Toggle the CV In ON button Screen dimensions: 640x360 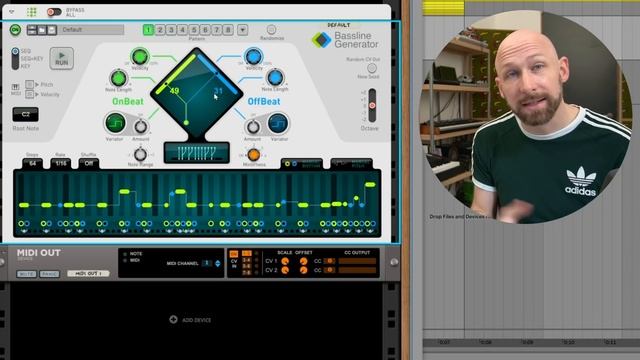(x=234, y=254)
